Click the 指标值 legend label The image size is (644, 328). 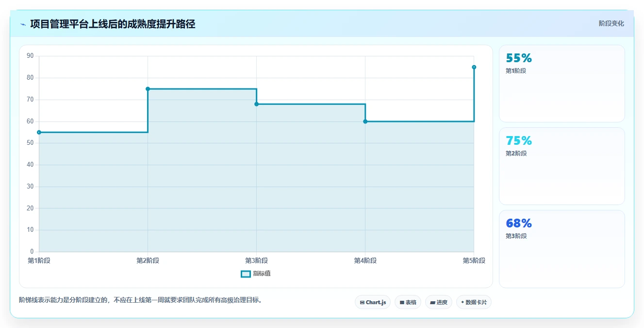click(262, 274)
